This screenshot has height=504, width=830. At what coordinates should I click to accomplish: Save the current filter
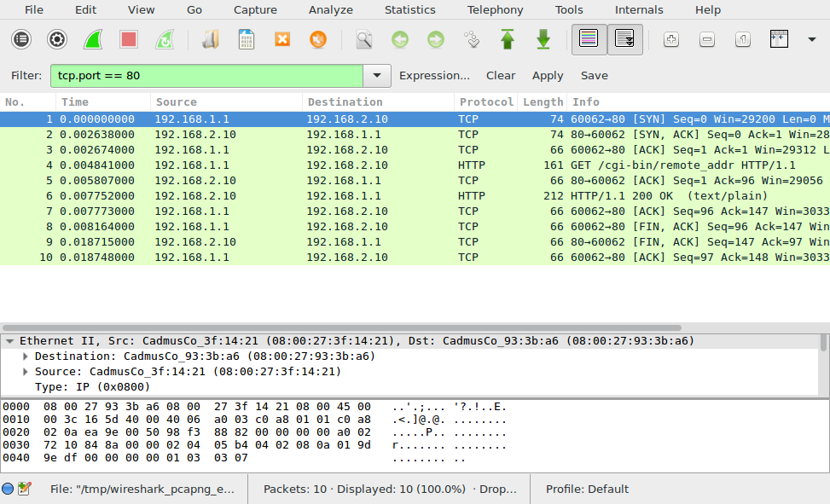[x=594, y=76]
